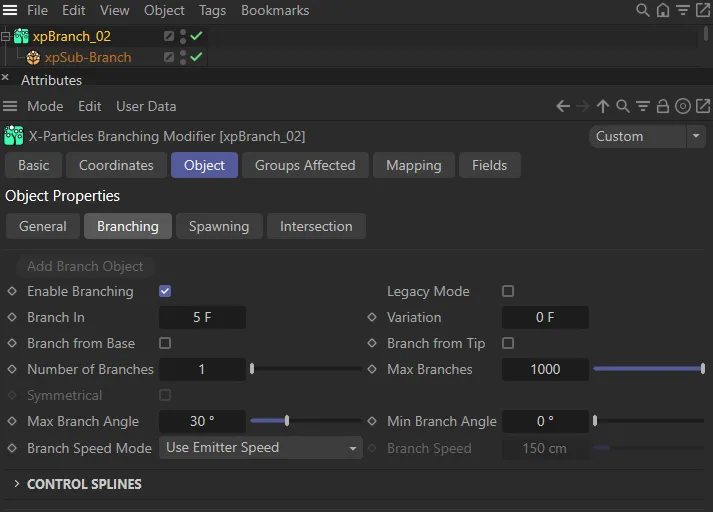Open the Object menu

(x=164, y=10)
